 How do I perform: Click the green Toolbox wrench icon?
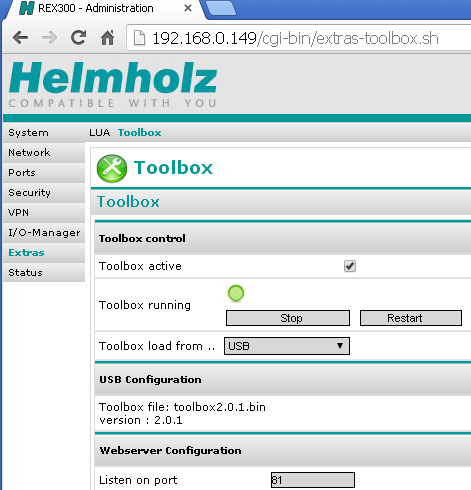coord(112,168)
